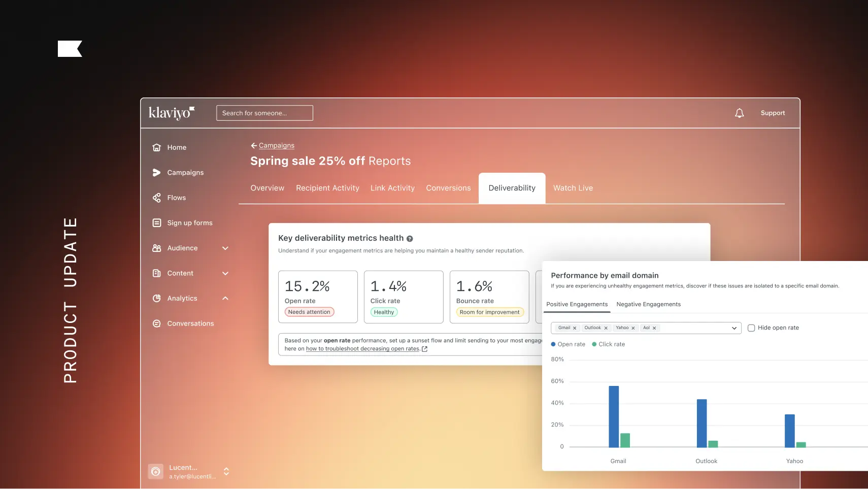This screenshot has height=489, width=868.
Task: Collapse the Analytics submenu chevron
Action: pos(225,299)
